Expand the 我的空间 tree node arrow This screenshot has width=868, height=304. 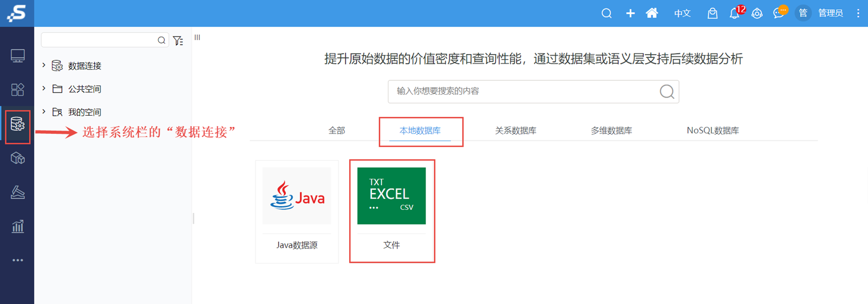coord(44,112)
